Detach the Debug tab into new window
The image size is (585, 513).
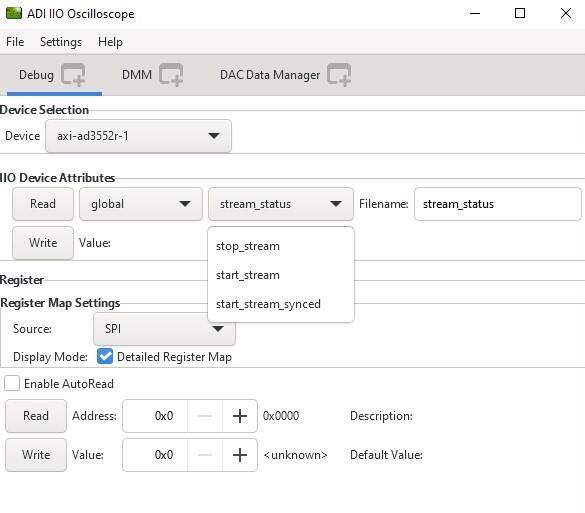point(73,75)
